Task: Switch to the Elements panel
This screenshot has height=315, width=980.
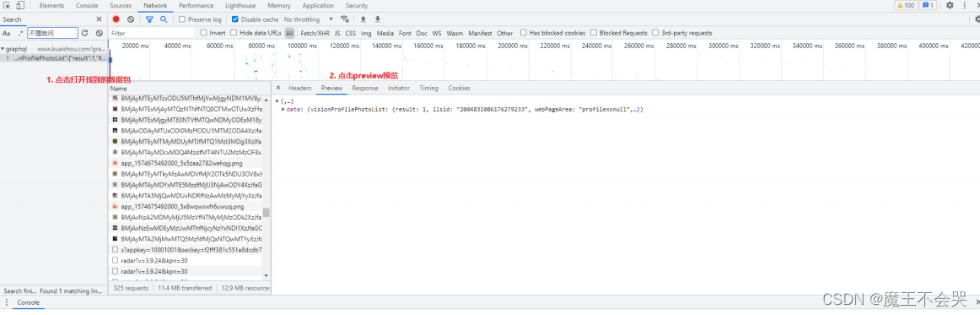Action: [51, 6]
